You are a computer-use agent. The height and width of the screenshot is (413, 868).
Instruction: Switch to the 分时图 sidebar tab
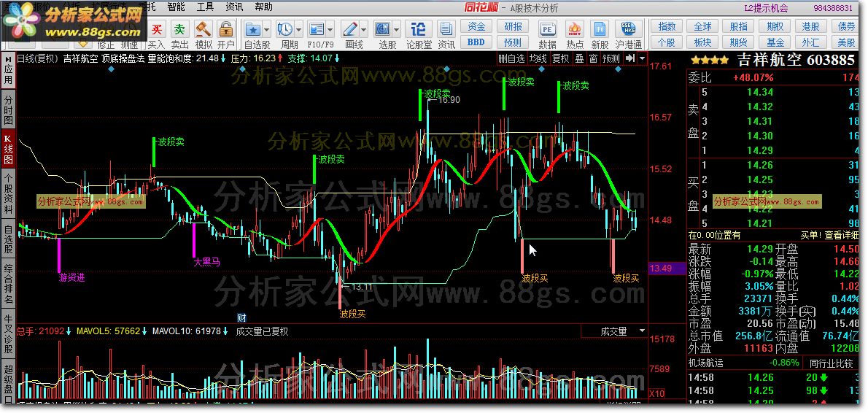point(8,109)
